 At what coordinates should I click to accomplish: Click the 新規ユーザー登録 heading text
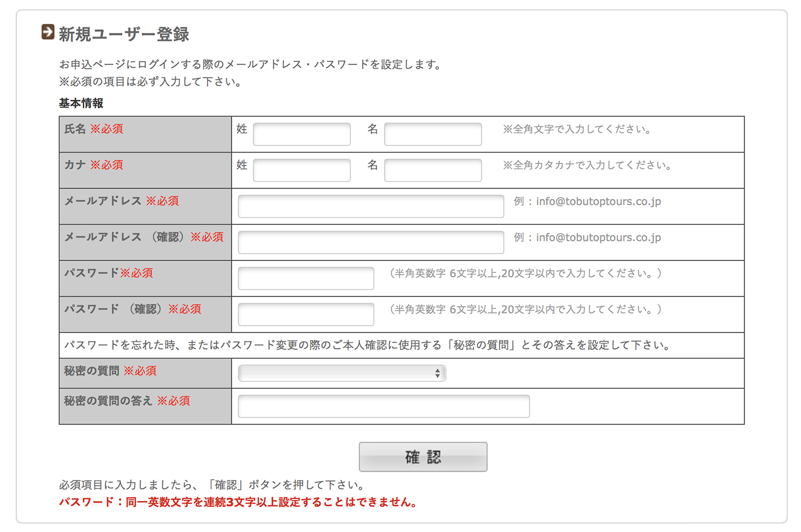click(x=124, y=34)
